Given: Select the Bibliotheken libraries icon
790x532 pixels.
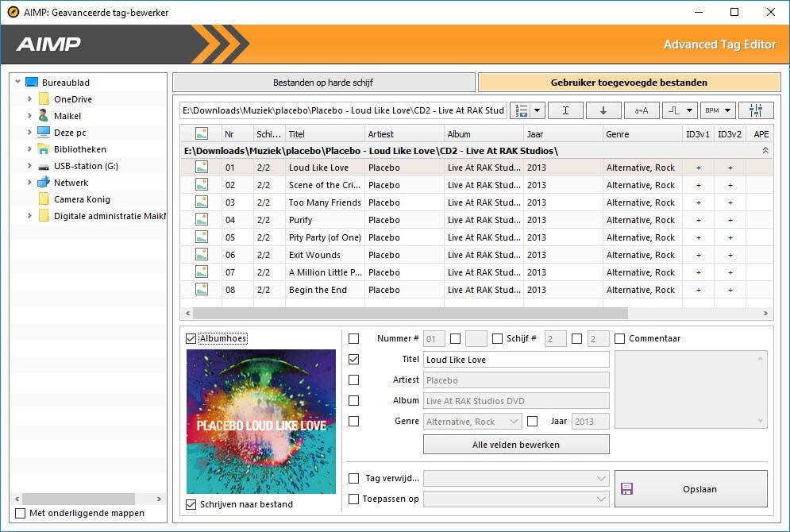Looking at the screenshot, I should pos(44,149).
